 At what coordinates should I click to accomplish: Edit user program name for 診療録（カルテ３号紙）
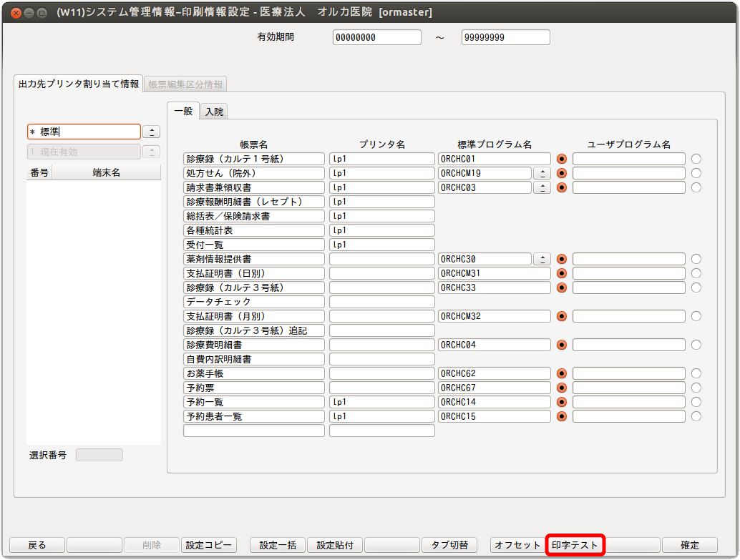tap(628, 288)
